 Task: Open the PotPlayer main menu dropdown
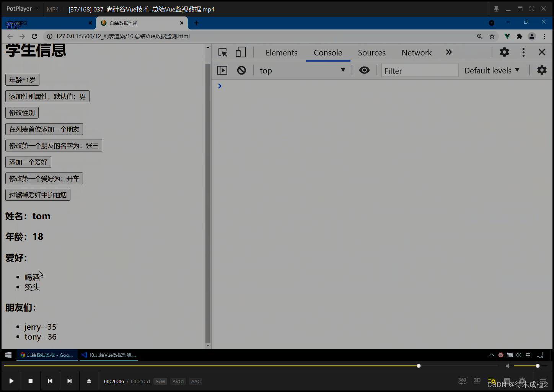23,9
